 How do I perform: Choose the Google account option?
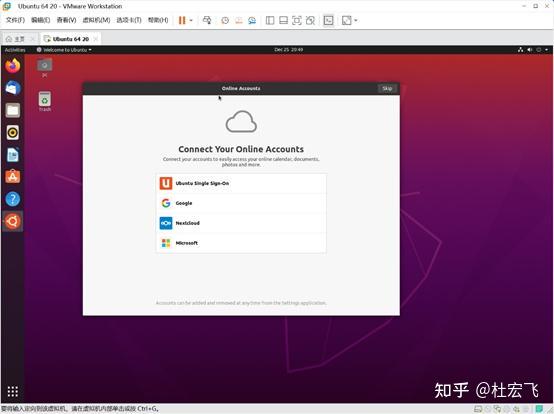pos(241,203)
